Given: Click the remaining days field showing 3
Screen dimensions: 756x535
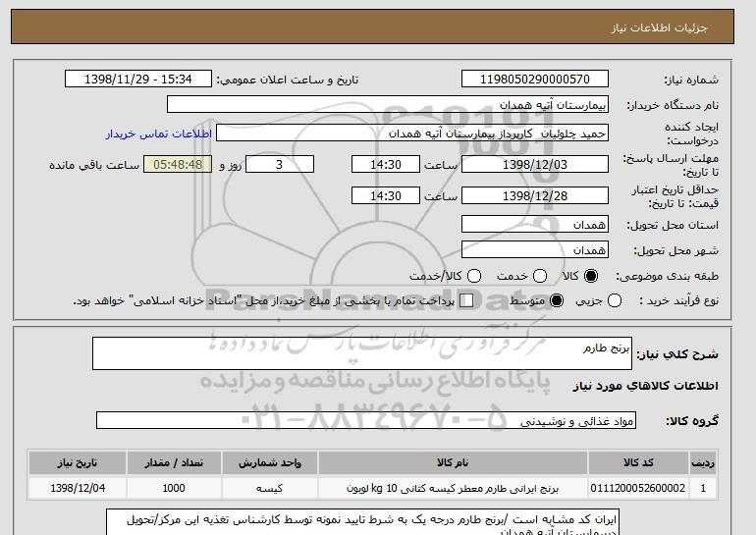Looking at the screenshot, I should [x=280, y=164].
